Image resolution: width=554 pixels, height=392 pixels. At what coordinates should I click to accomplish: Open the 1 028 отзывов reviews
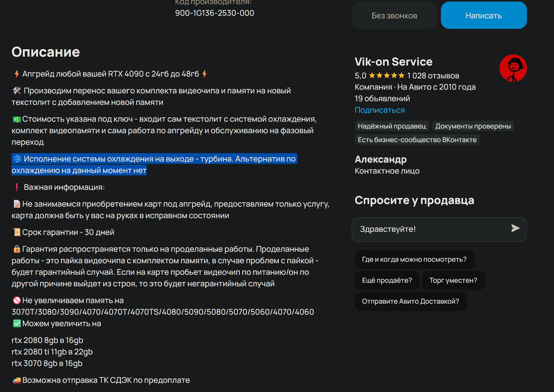coord(433,76)
